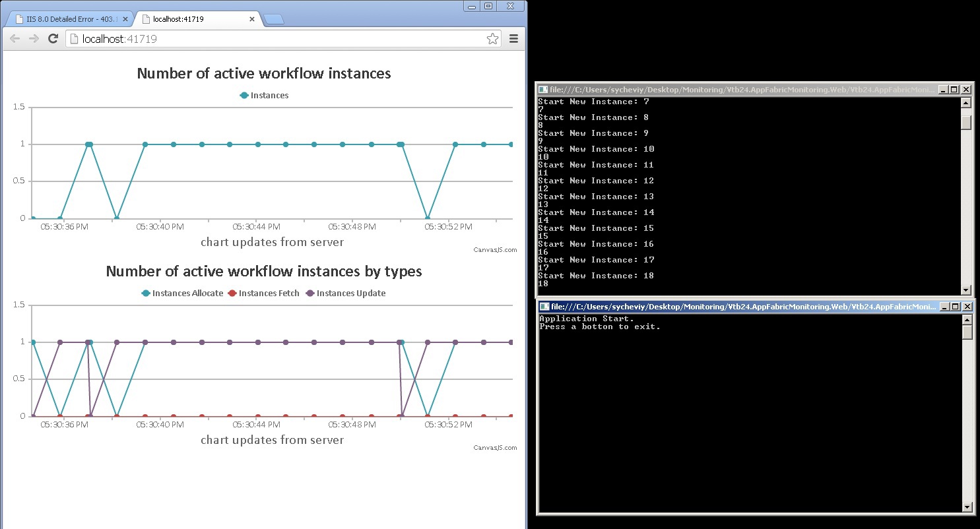The height and width of the screenshot is (529, 980).
Task: Minimize the Chrome browser window
Action: 471,6
